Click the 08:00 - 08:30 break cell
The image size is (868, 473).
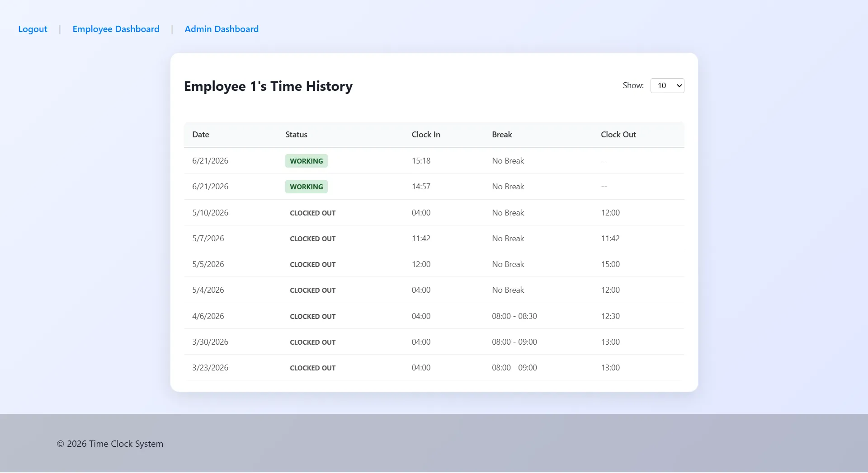pos(514,316)
